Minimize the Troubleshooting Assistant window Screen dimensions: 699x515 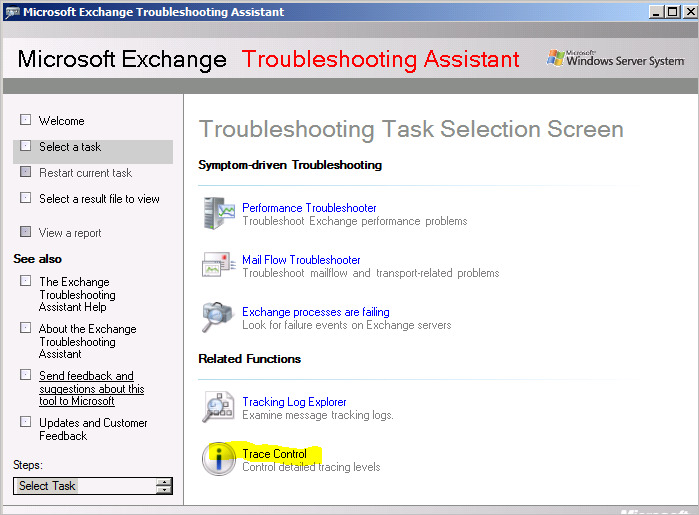(x=656, y=12)
